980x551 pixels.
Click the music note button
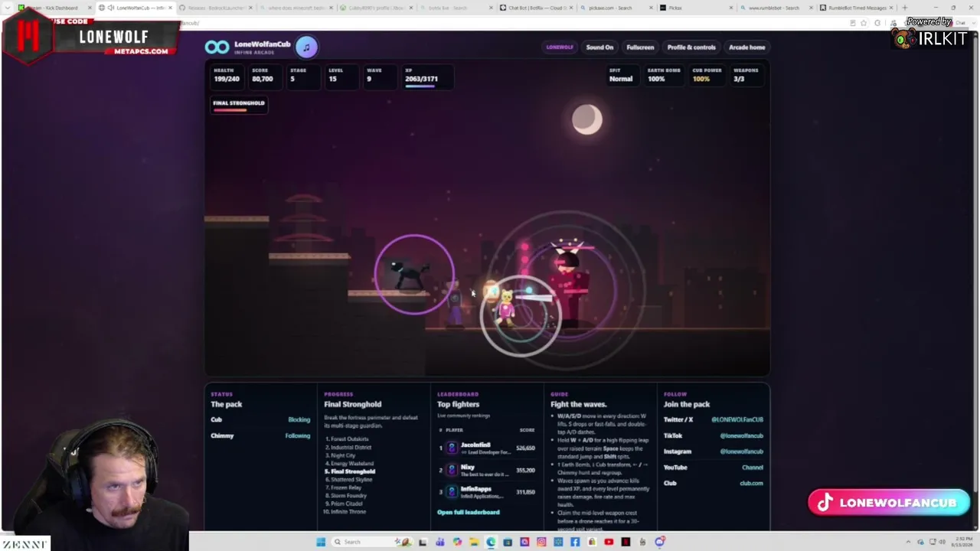pos(306,47)
